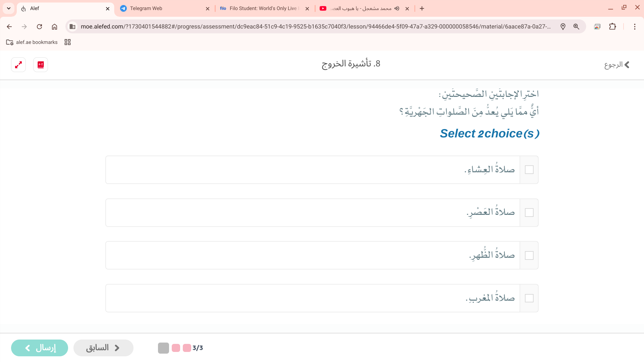Open the bookmarks apps grid icon

[x=67, y=42]
